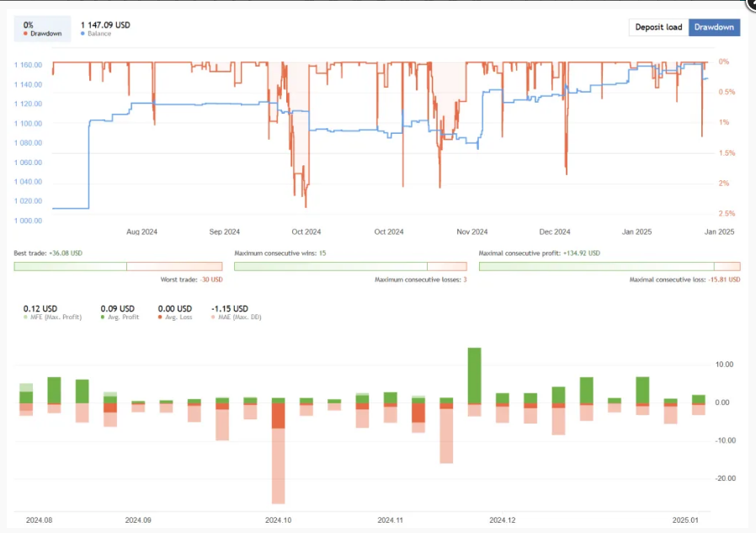Click the 2024.08 month label

pyautogui.click(x=39, y=520)
